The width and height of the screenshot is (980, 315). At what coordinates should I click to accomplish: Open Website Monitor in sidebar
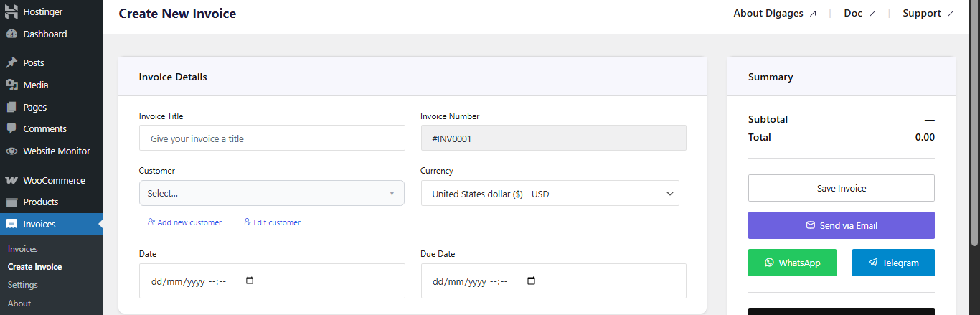click(52, 151)
